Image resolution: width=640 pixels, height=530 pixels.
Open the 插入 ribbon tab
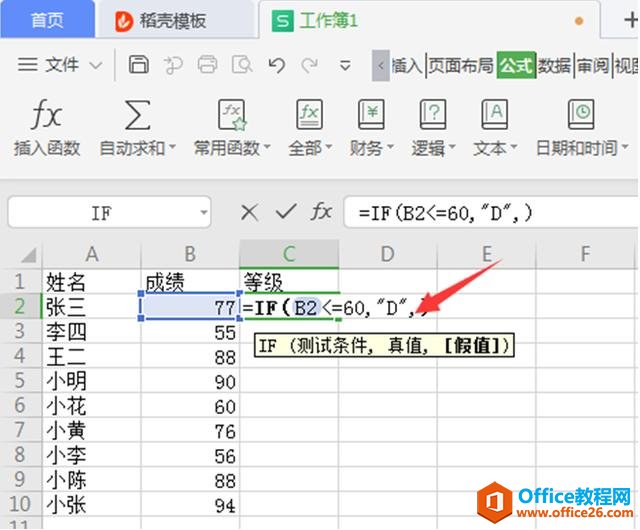point(407,65)
